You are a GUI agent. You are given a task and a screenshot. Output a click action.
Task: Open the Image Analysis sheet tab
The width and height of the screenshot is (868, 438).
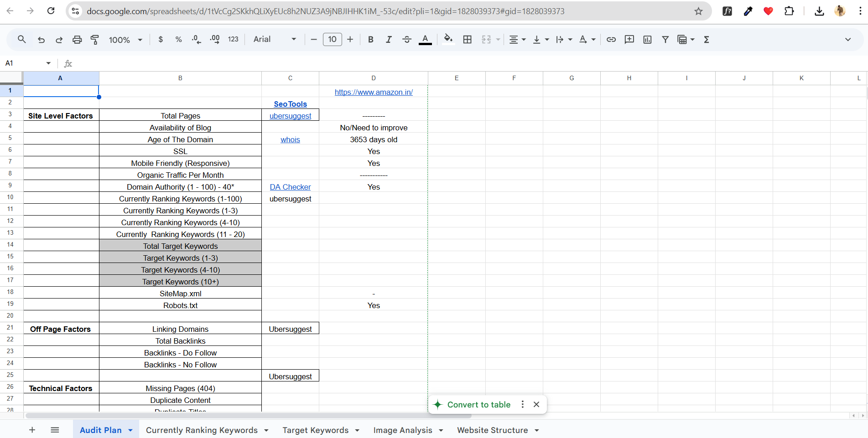pos(403,430)
